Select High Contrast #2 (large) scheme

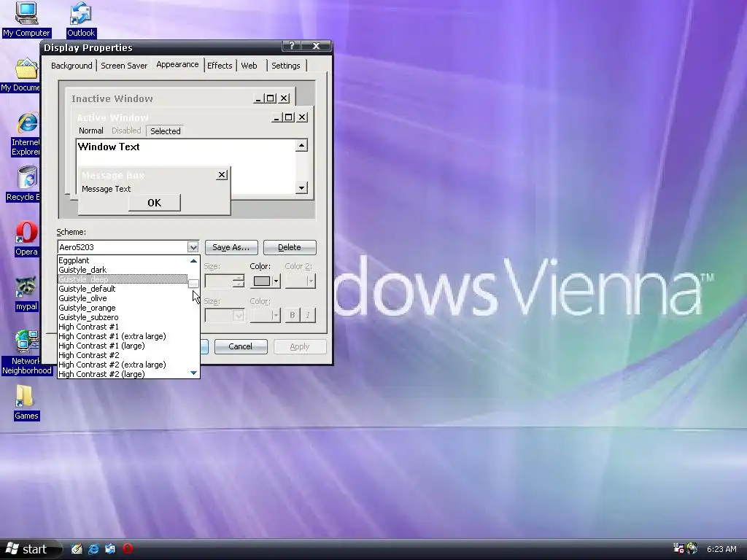123,374
